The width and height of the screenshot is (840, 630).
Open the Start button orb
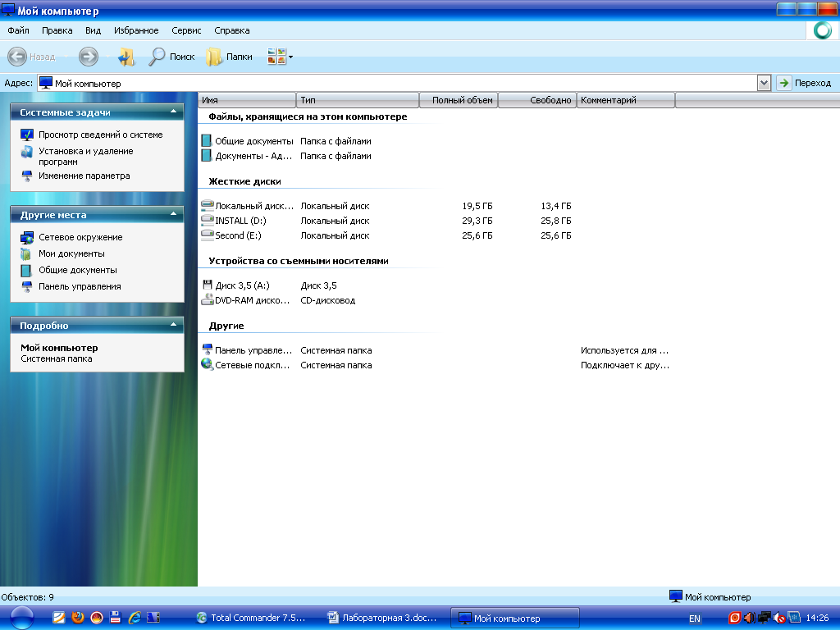pos(22,618)
